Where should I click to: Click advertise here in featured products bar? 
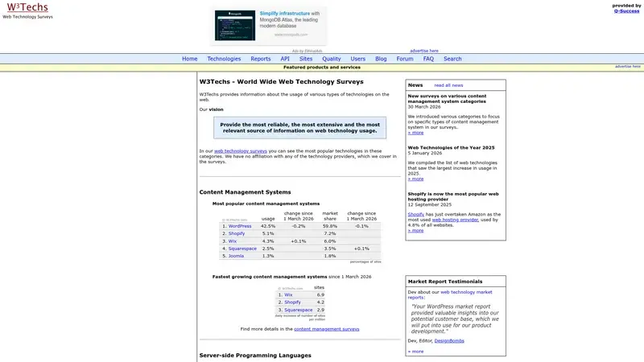pos(628,66)
